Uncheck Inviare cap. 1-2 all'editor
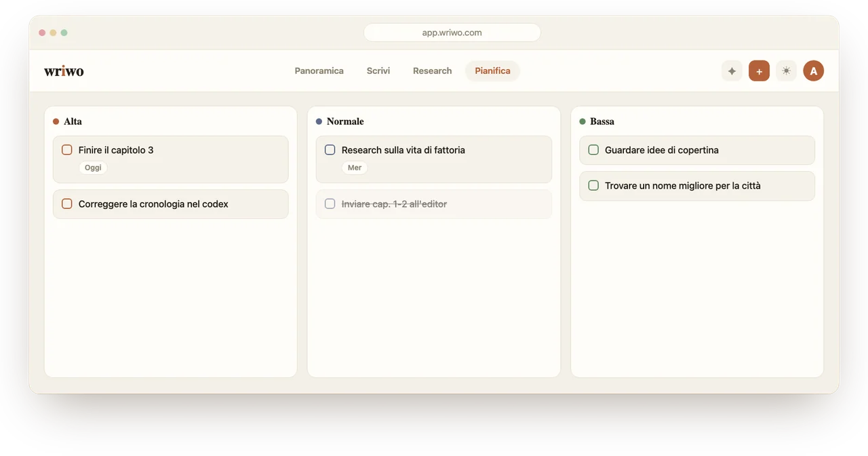The height and width of the screenshot is (456, 868). (330, 204)
